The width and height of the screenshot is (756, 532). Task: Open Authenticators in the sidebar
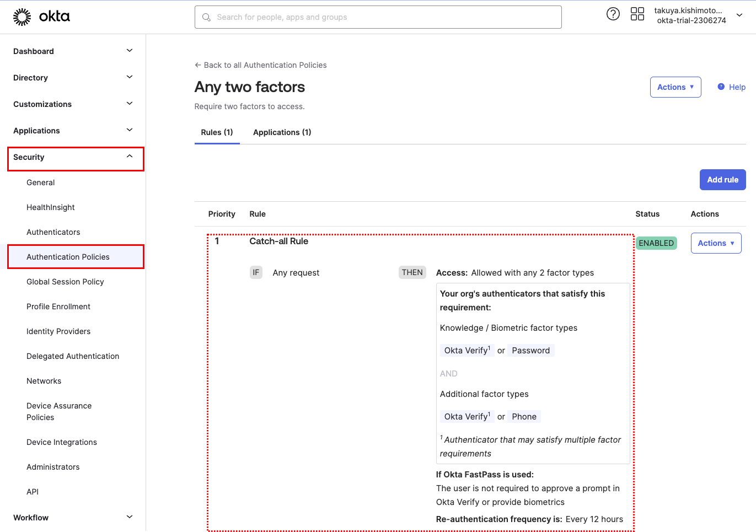(x=53, y=232)
